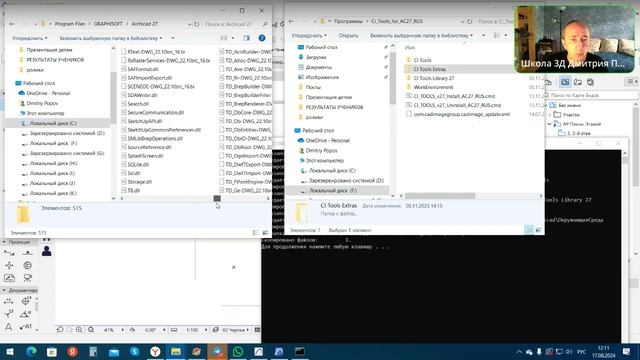The height and width of the screenshot is (360, 640).
Task: Click the Archicad 27 explorer search box
Action: pos(236,24)
